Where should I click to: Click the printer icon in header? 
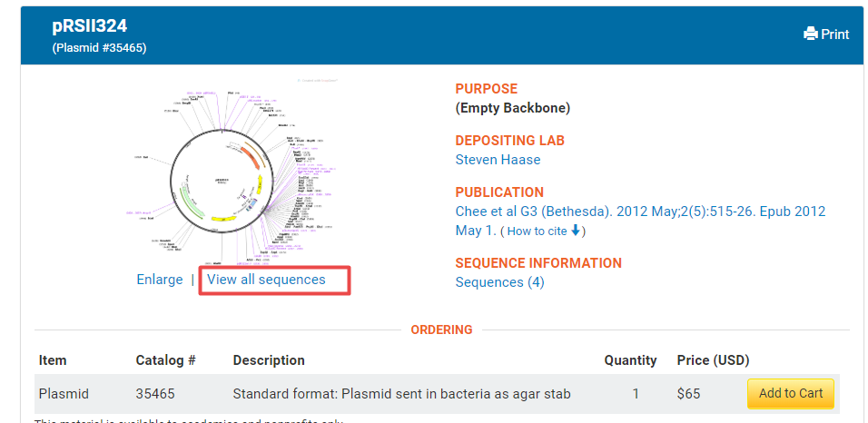[811, 34]
